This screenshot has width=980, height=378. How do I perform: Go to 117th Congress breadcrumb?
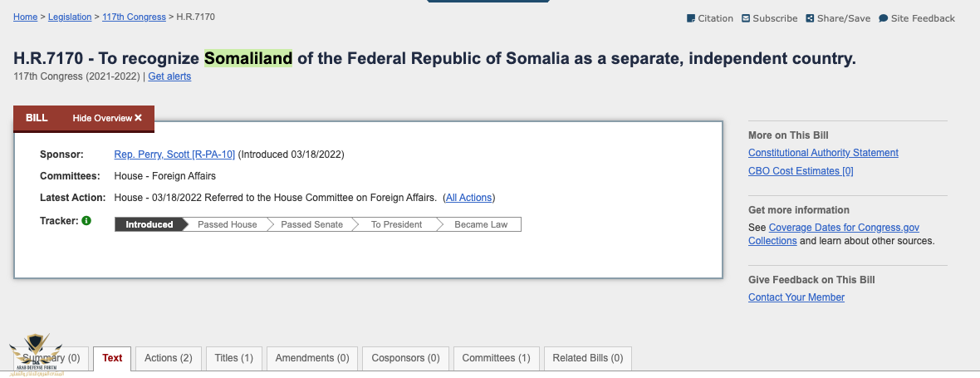click(x=134, y=17)
